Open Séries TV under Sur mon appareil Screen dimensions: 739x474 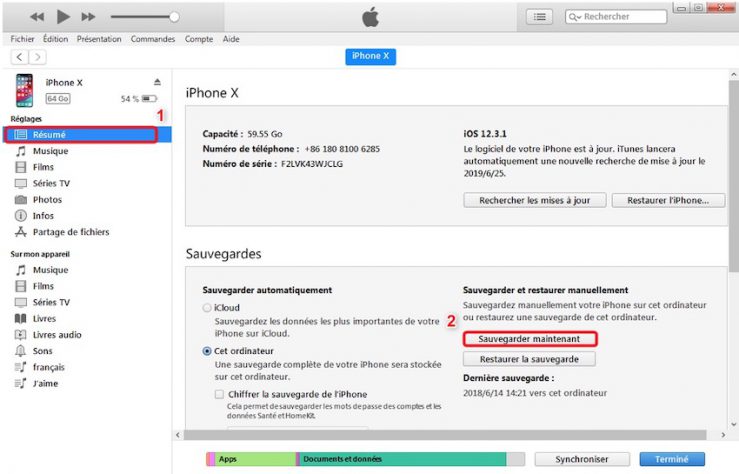(x=51, y=302)
